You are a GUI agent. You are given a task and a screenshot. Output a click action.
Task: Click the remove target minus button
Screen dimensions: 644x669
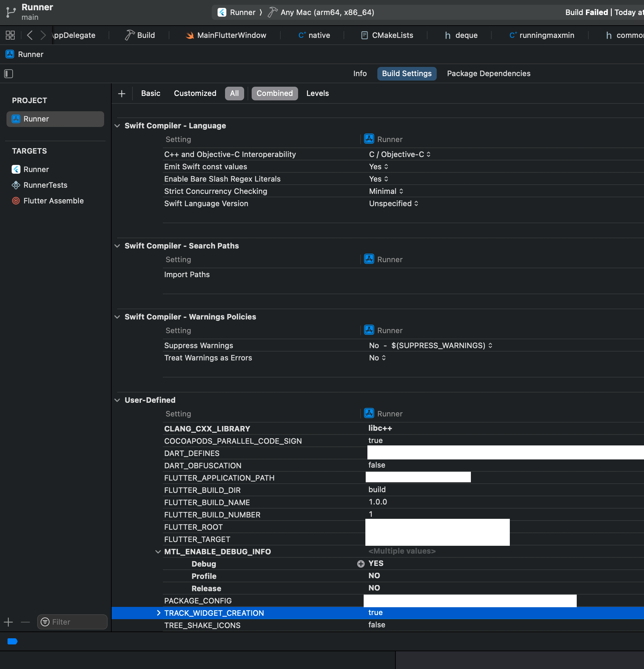(25, 622)
